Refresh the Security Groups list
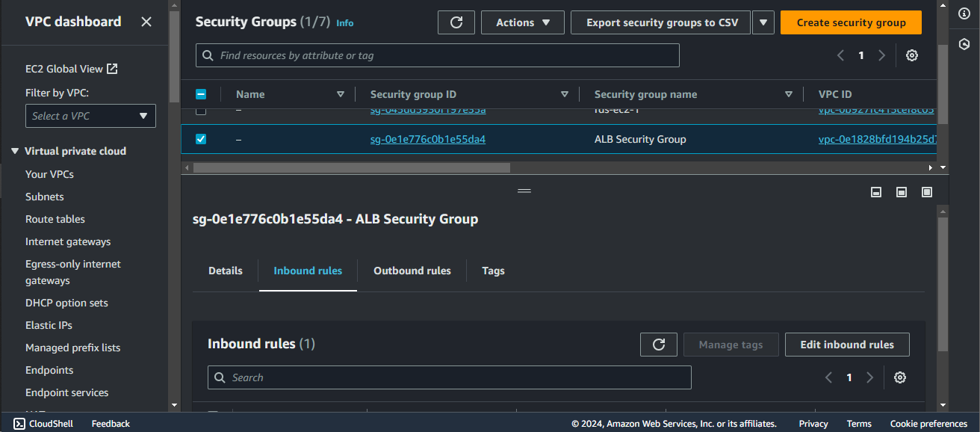This screenshot has width=980, height=432. [x=456, y=22]
